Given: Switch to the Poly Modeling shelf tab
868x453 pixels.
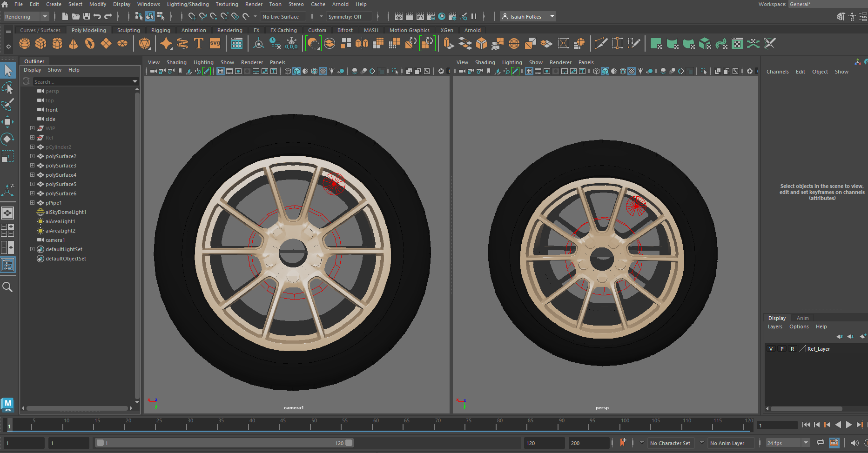Looking at the screenshot, I should click(88, 30).
